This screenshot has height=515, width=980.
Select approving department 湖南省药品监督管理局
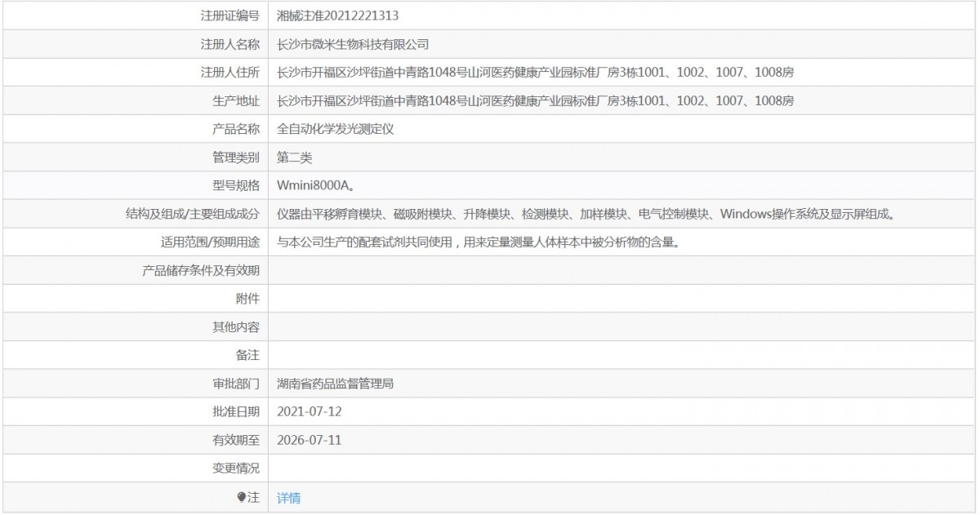click(x=336, y=384)
